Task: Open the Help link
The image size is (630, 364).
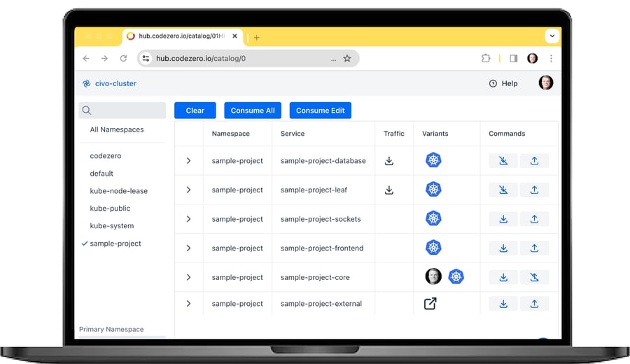Action: point(503,83)
